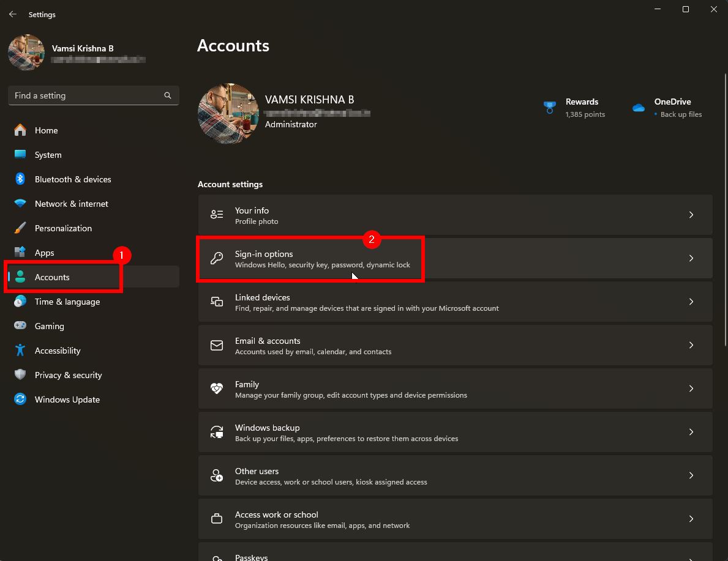Click the Accessibility figure icon
The width and height of the screenshot is (728, 561).
click(20, 351)
